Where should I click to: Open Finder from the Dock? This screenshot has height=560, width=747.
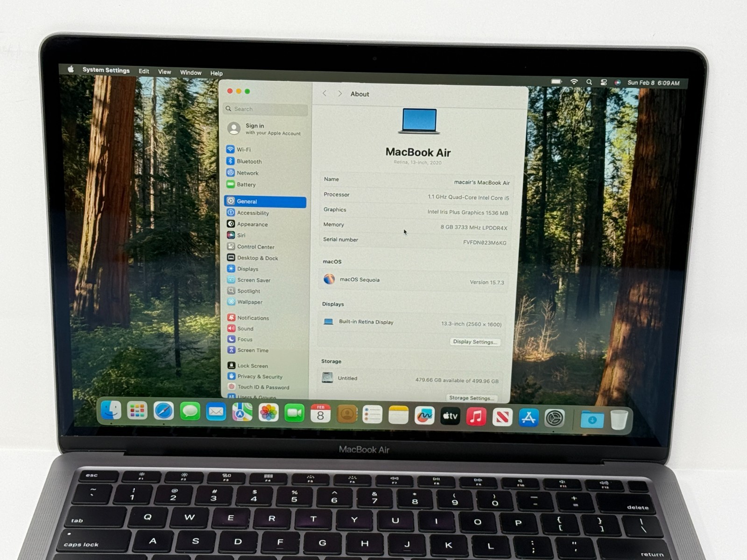pyautogui.click(x=111, y=410)
